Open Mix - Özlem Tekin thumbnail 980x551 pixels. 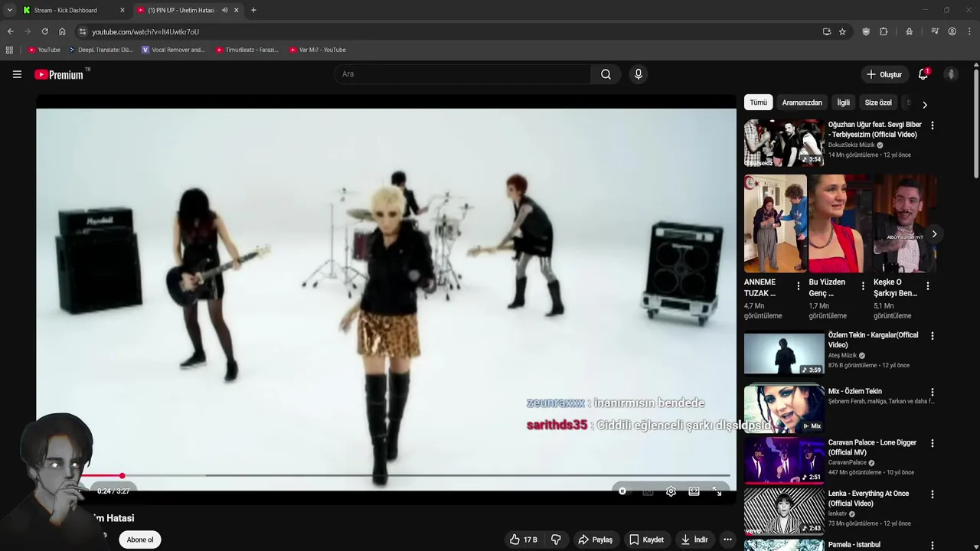point(784,409)
